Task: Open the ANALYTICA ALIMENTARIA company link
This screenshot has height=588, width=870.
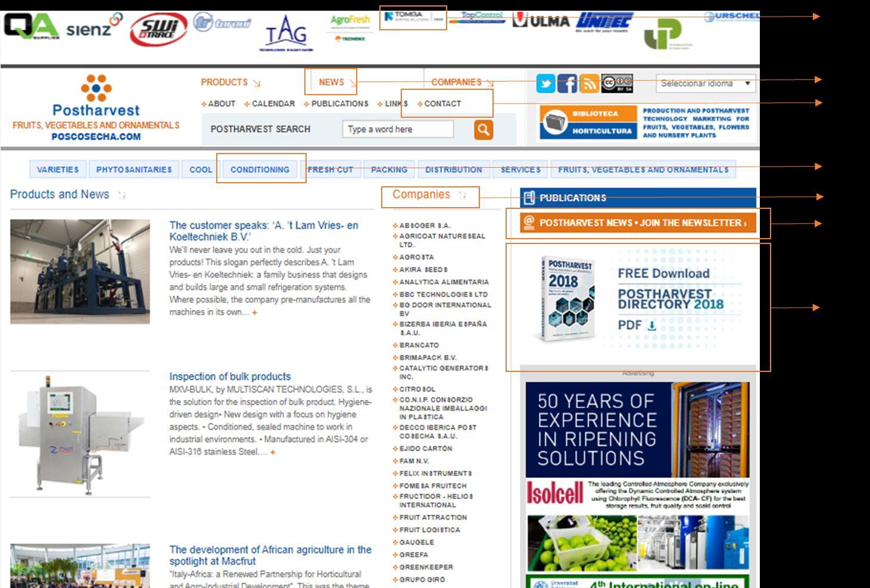Action: [x=444, y=282]
